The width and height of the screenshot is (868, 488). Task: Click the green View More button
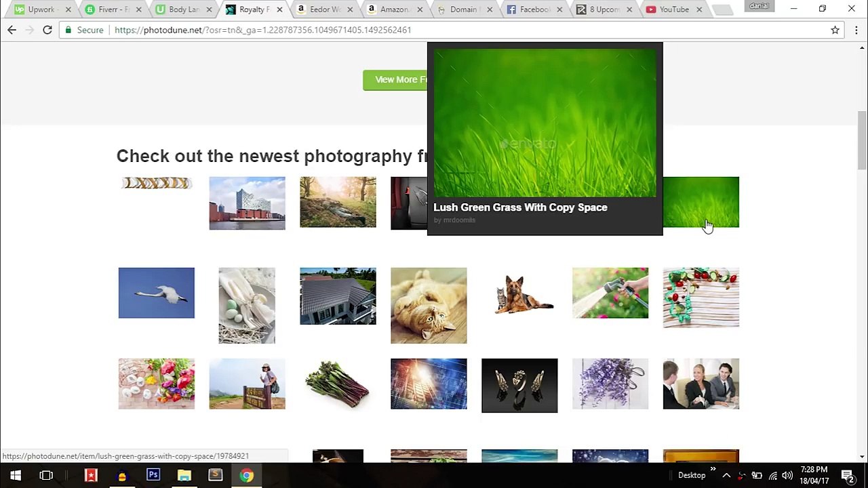click(x=395, y=79)
